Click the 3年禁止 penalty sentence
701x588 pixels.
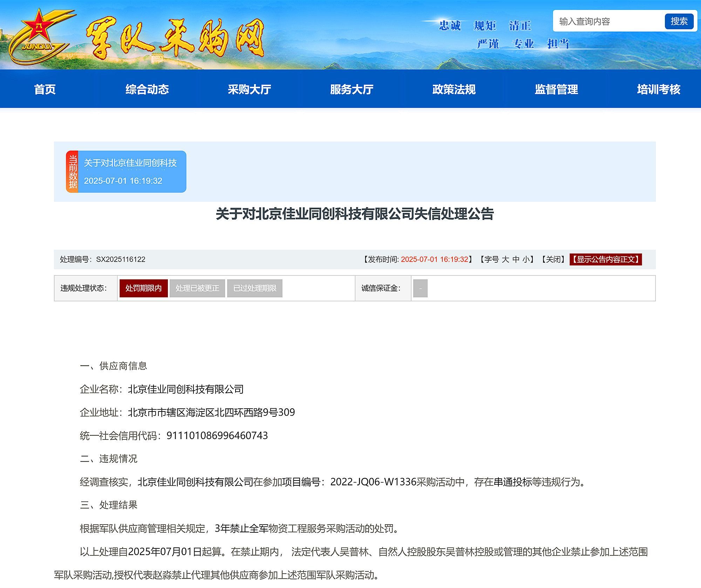coord(240,528)
